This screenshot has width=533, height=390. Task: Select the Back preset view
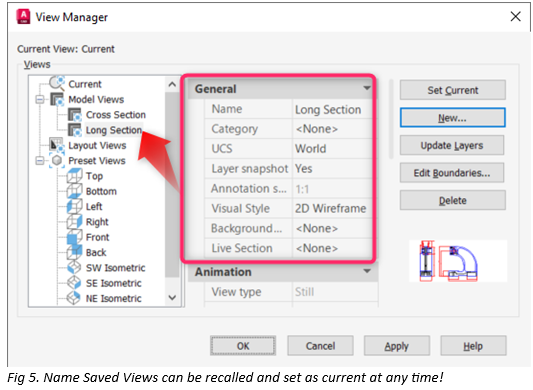pyautogui.click(x=96, y=252)
